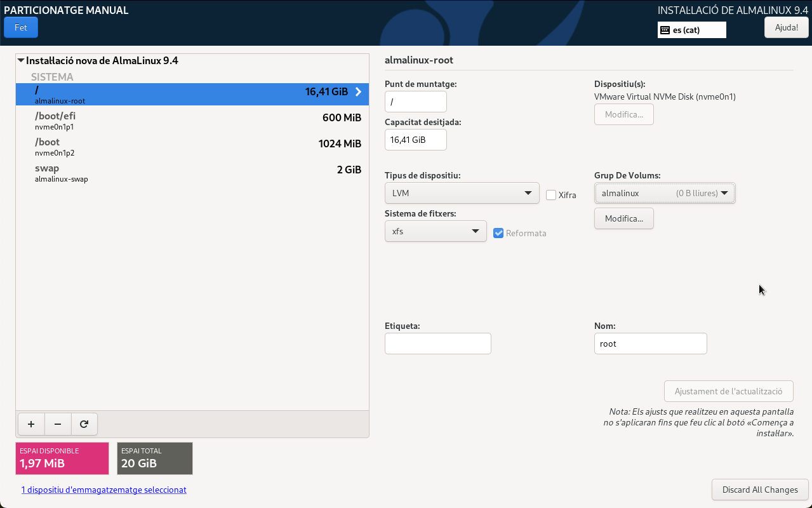Enable the Xifra encryption checkbox
The image size is (812, 508).
tap(551, 195)
